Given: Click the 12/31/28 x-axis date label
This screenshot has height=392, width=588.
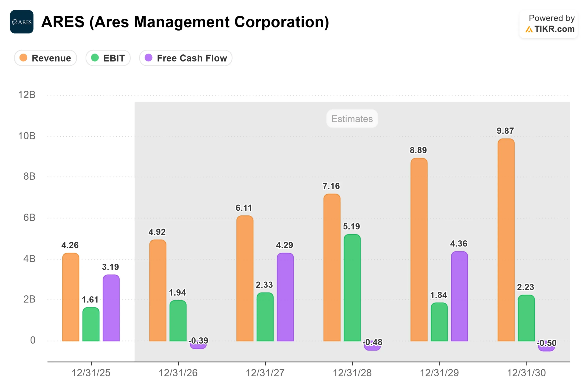Looking at the screenshot, I should 352,373.
